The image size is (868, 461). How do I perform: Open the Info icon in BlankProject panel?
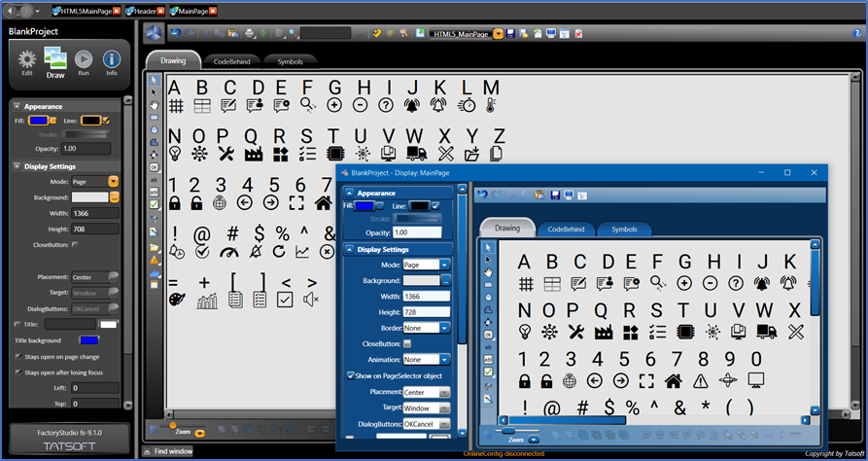(x=112, y=60)
